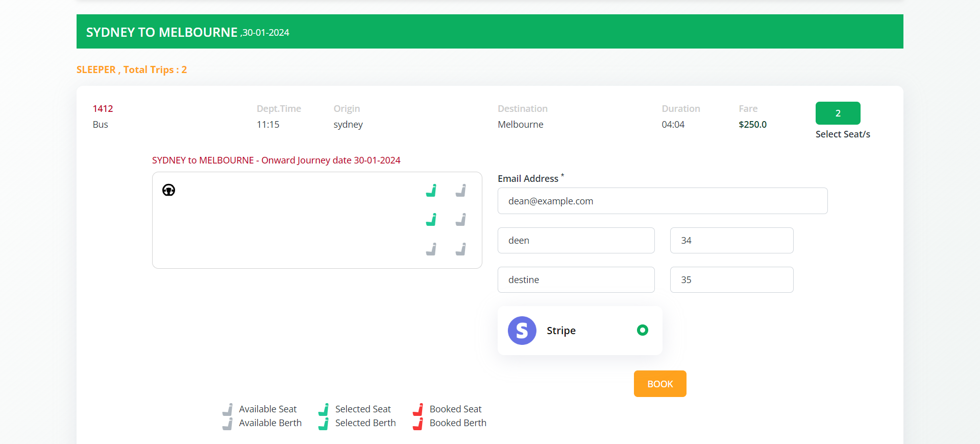The image size is (980, 444).
Task: Deselect the green seat in the middle row
Action: click(x=431, y=220)
